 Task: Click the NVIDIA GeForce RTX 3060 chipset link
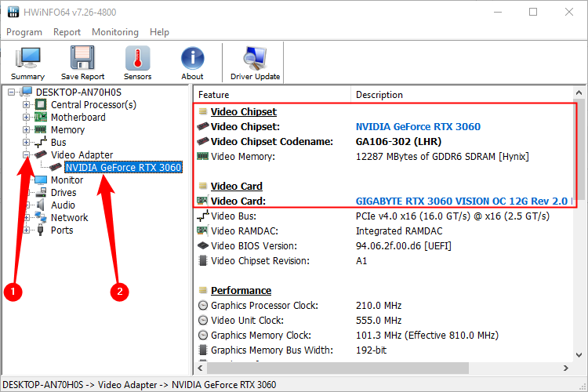click(418, 126)
